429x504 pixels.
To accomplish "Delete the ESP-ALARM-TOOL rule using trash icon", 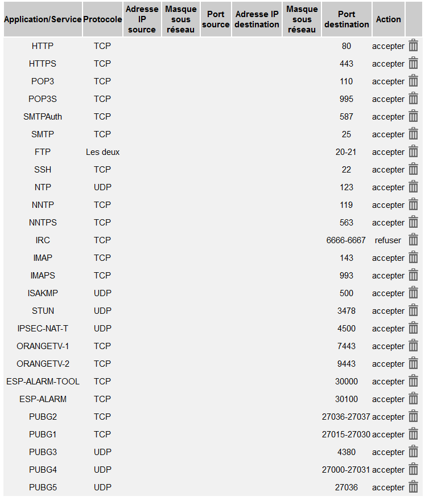I will (x=414, y=382).
